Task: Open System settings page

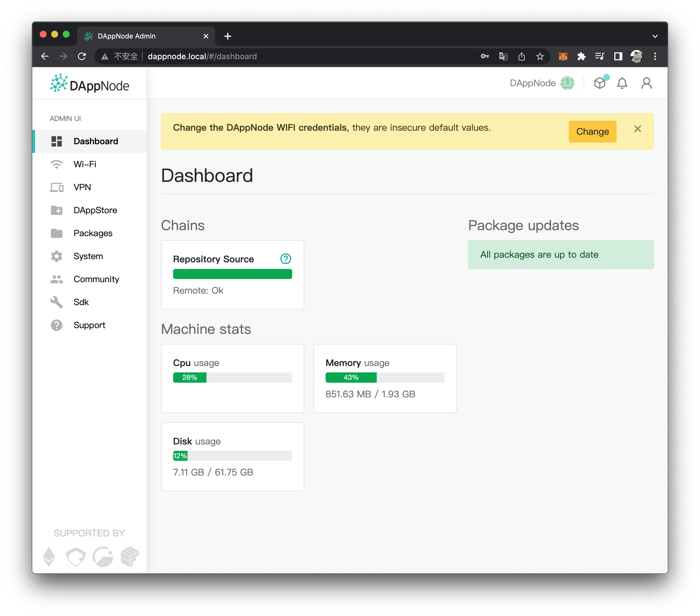Action: (87, 256)
